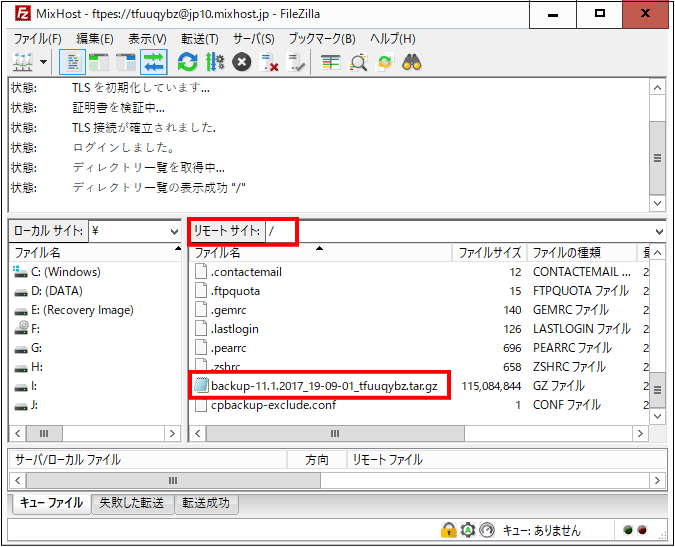Open the 表示(V) menu

147,39
